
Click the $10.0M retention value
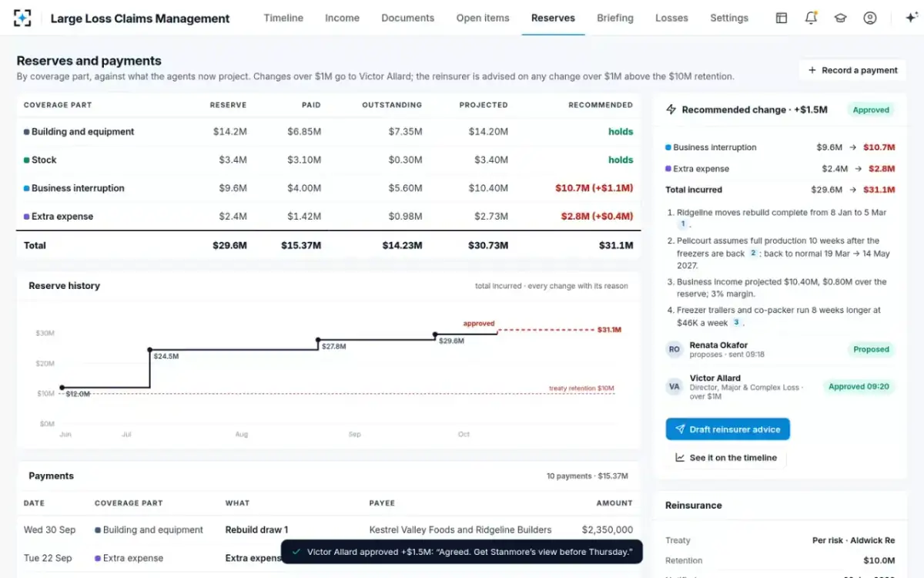879,561
